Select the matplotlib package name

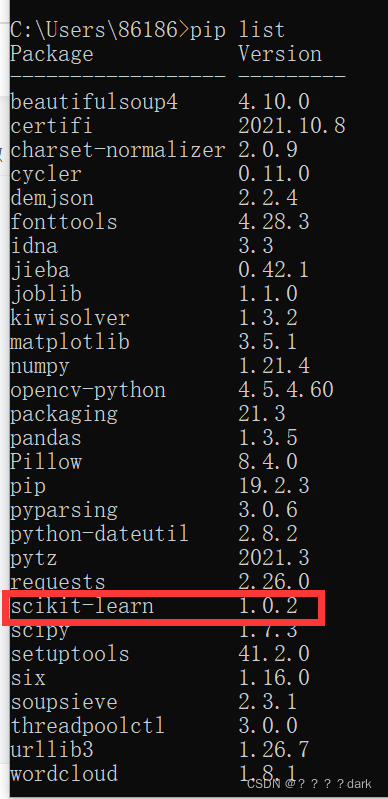[70, 342]
